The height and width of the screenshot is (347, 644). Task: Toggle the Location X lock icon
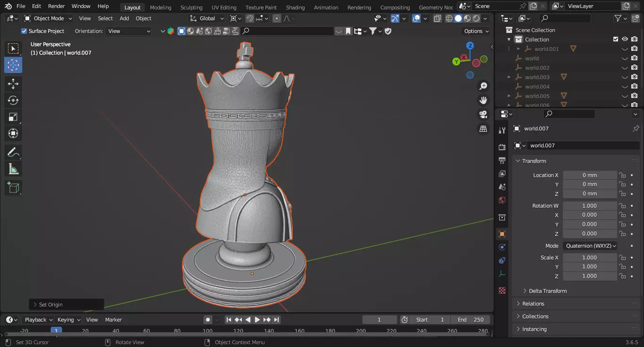[x=622, y=175]
